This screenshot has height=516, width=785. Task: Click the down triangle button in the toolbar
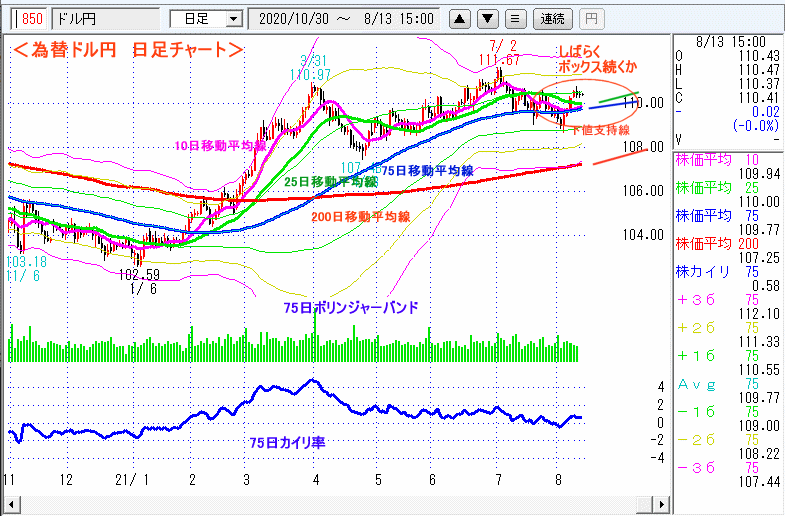pyautogui.click(x=487, y=19)
